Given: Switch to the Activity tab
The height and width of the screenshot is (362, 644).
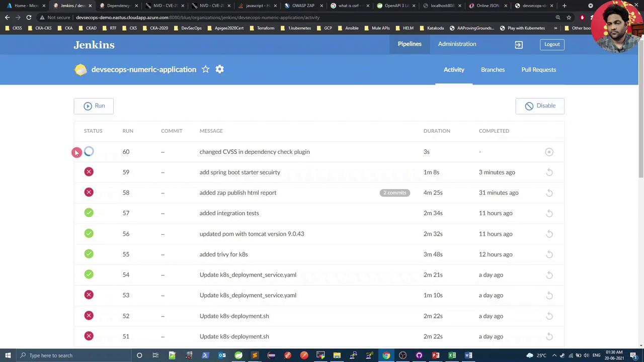Looking at the screenshot, I should [x=454, y=70].
